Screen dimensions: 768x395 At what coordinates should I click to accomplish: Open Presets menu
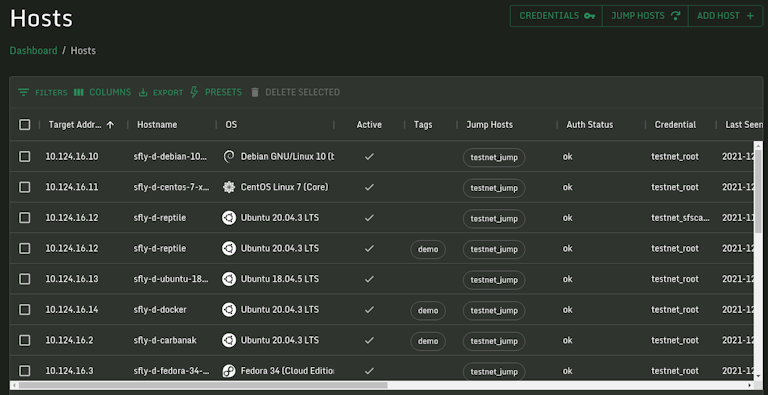[x=216, y=92]
